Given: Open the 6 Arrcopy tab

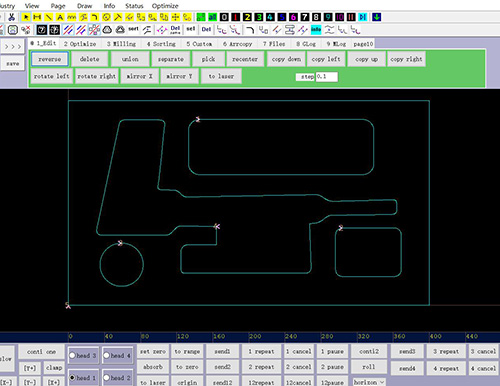Looking at the screenshot, I should coord(237,44).
